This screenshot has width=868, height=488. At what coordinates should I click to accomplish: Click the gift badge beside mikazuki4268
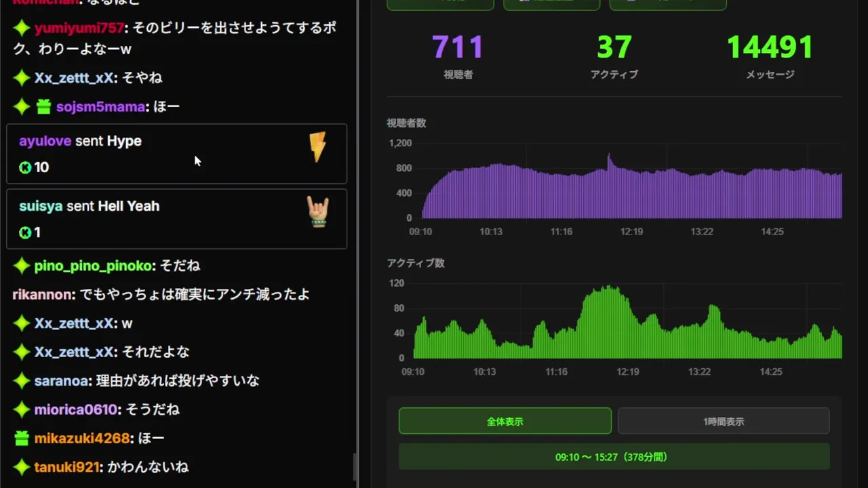[22, 439]
